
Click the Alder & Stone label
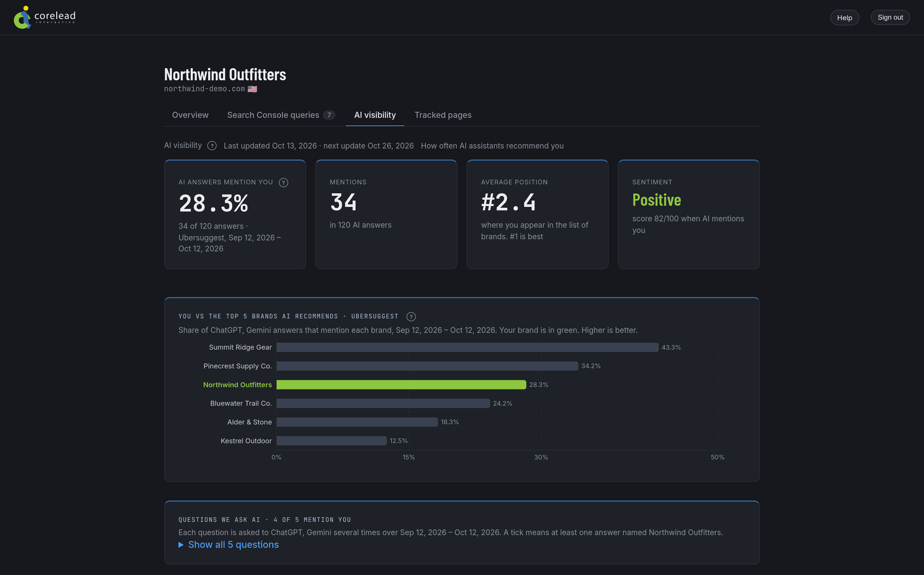249,422
